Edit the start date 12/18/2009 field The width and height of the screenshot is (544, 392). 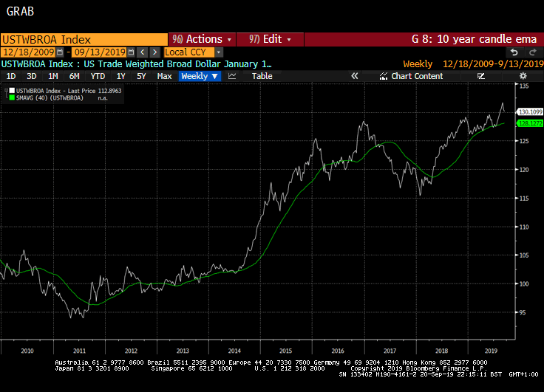coord(28,52)
